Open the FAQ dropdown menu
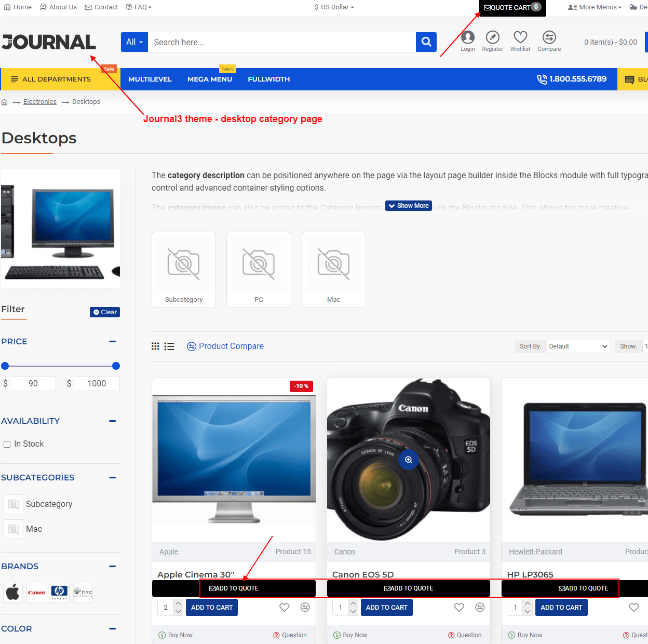This screenshot has height=644, width=648. 139,7
